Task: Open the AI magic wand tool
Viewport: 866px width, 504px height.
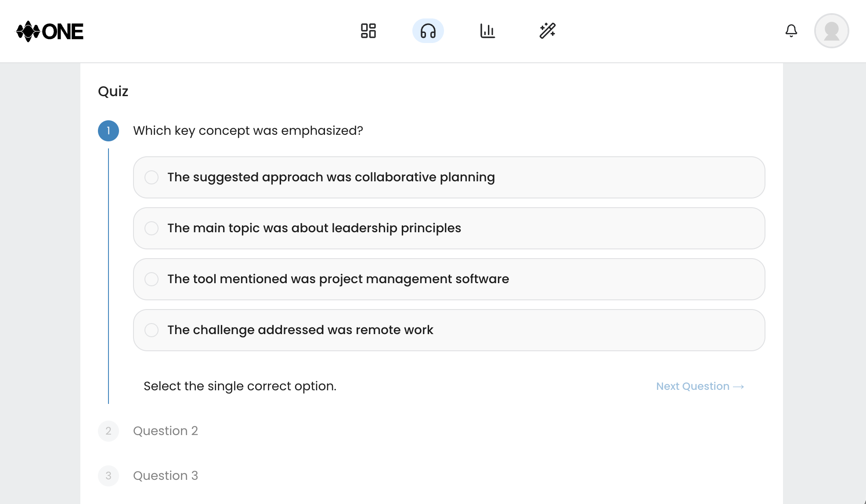Action: pos(548,31)
